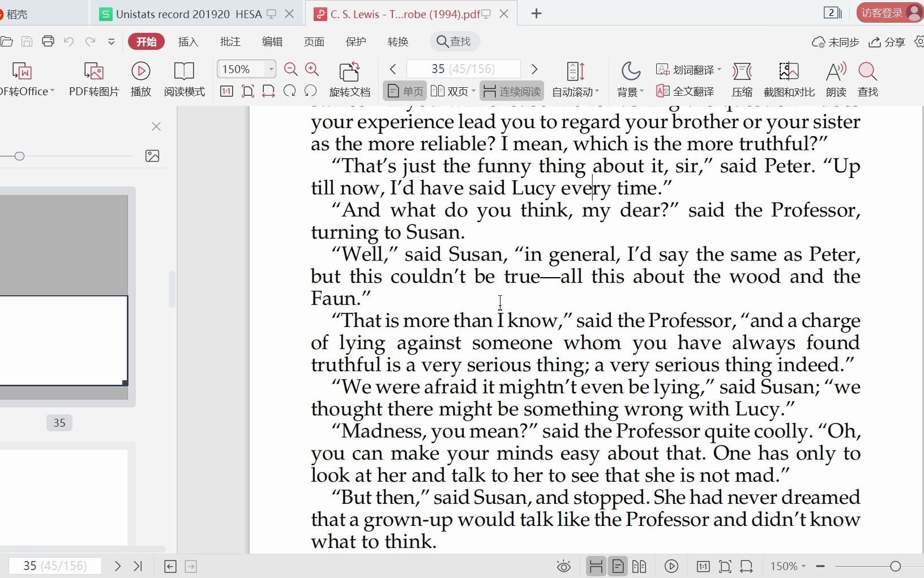Go to previous page using ribbon arrow
The image size is (924, 578).
coord(393,69)
